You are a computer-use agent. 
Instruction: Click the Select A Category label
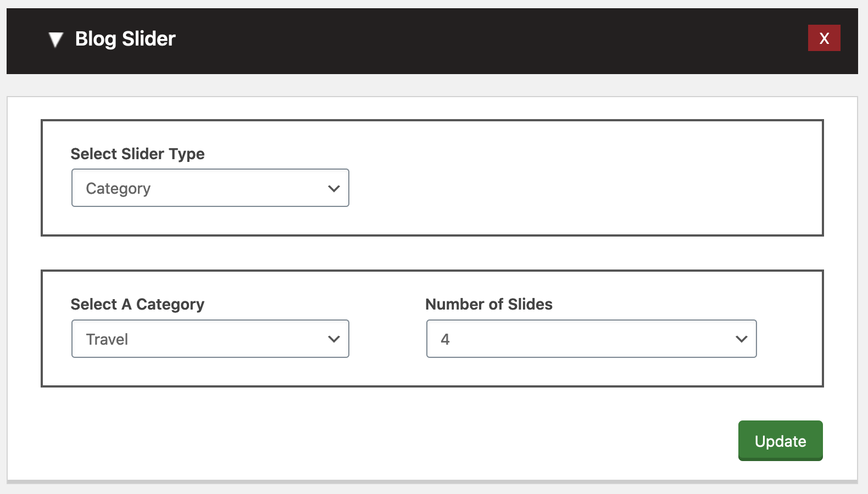pyautogui.click(x=137, y=304)
